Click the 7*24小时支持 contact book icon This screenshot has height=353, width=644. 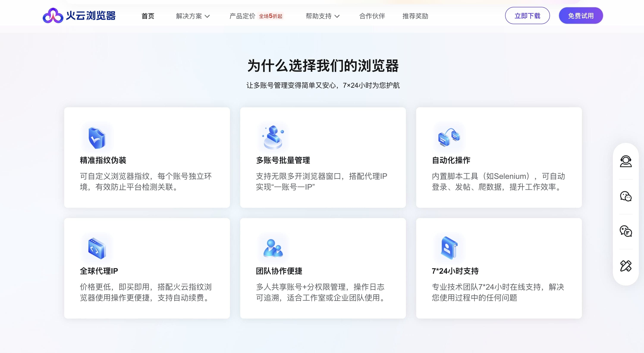click(449, 248)
